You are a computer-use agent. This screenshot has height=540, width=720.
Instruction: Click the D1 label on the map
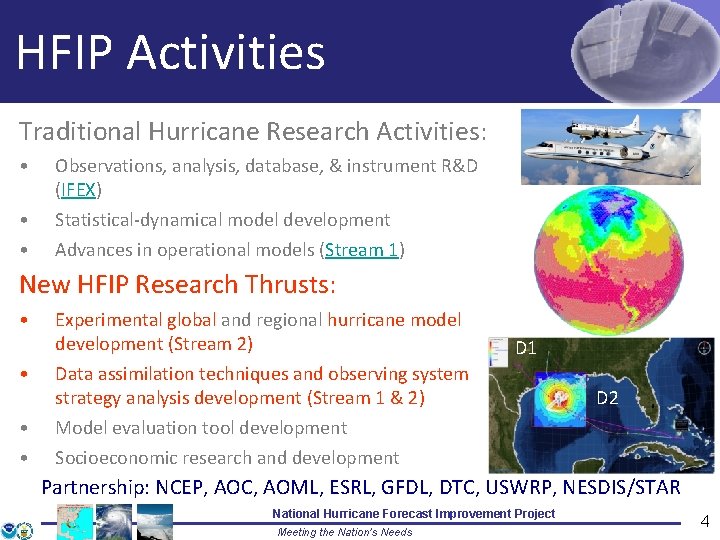526,348
